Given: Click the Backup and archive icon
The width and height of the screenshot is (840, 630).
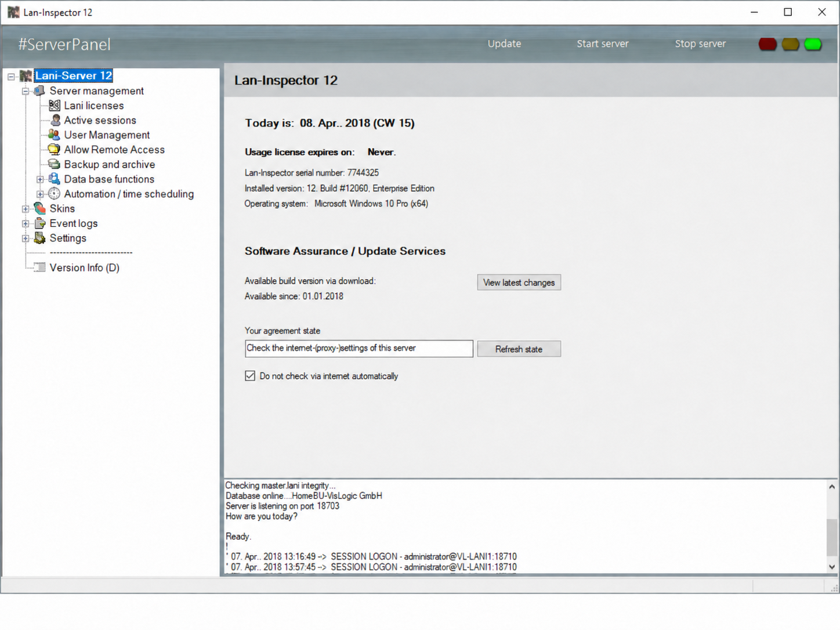Looking at the screenshot, I should [x=54, y=164].
